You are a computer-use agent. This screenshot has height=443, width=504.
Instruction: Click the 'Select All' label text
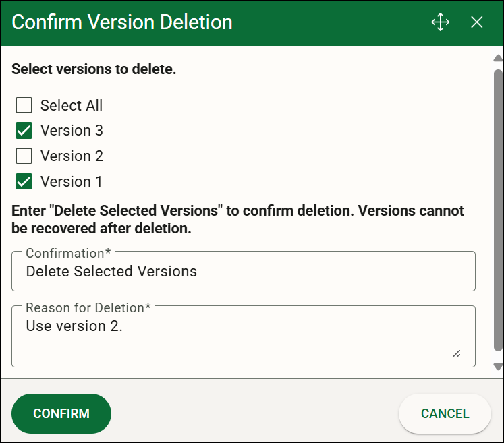[x=72, y=105]
